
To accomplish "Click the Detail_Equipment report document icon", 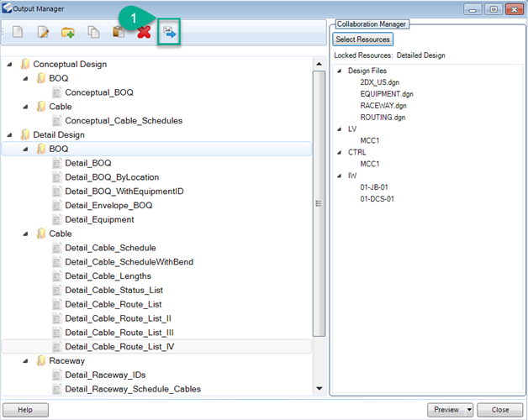I will (56, 219).
